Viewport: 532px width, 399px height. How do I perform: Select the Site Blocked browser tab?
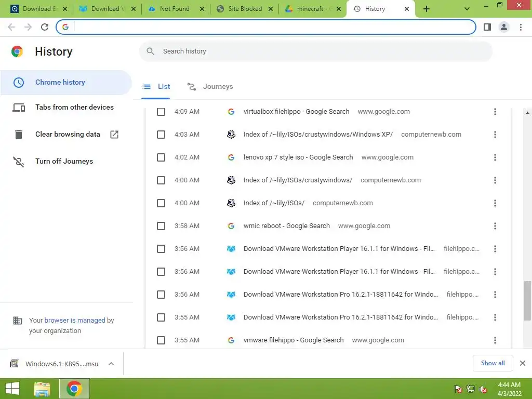245,9
